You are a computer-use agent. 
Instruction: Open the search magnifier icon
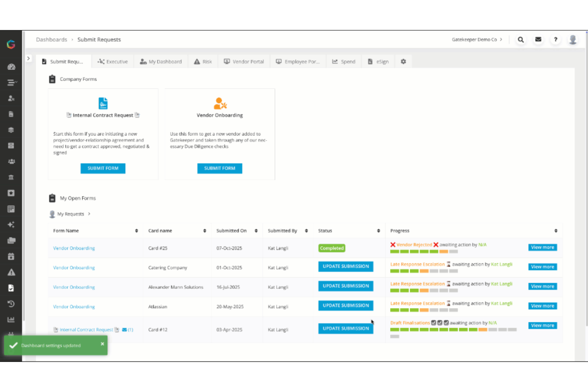[521, 39]
